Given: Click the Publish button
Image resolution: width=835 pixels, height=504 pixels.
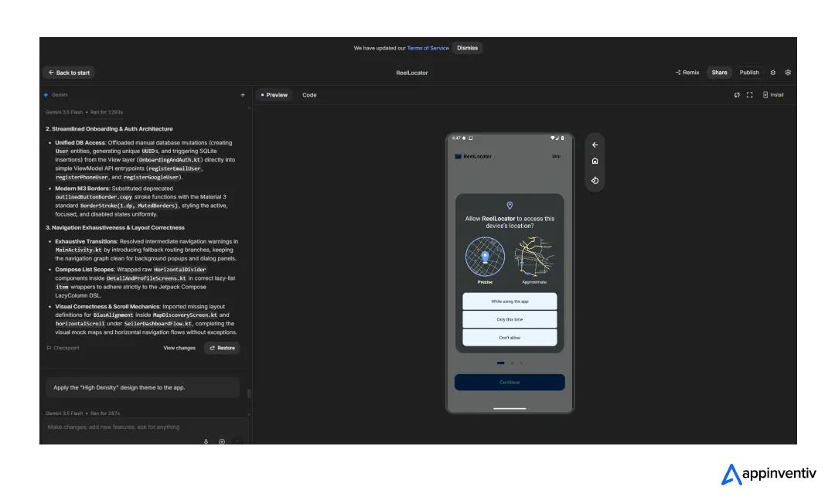Looking at the screenshot, I should tap(748, 73).
